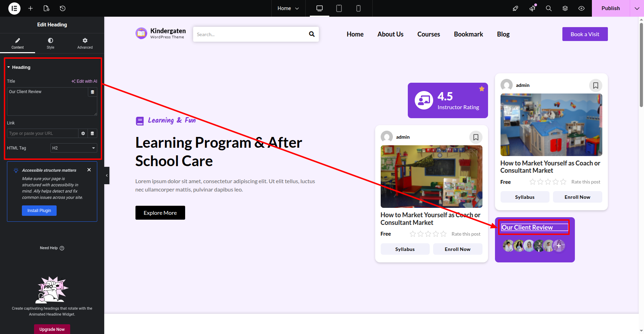Screen dimensions: 644x334
Task: Switch to the Style tab
Action: 50,43
